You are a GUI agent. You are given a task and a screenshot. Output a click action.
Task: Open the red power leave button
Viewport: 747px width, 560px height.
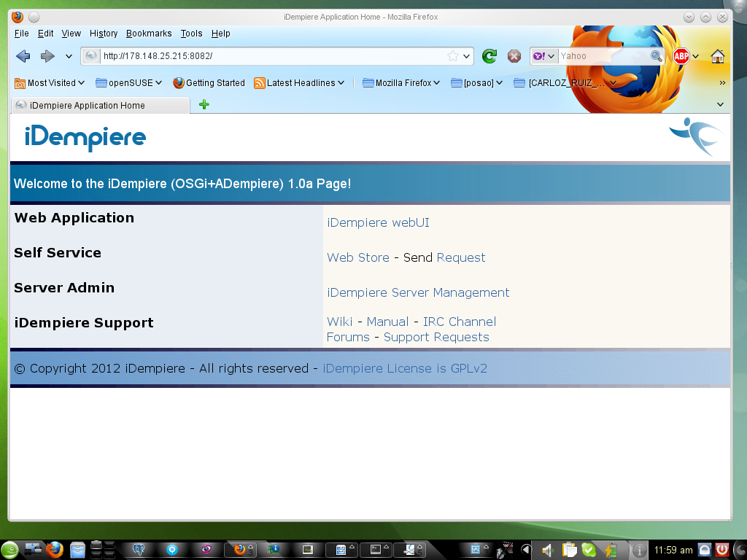(x=721, y=550)
